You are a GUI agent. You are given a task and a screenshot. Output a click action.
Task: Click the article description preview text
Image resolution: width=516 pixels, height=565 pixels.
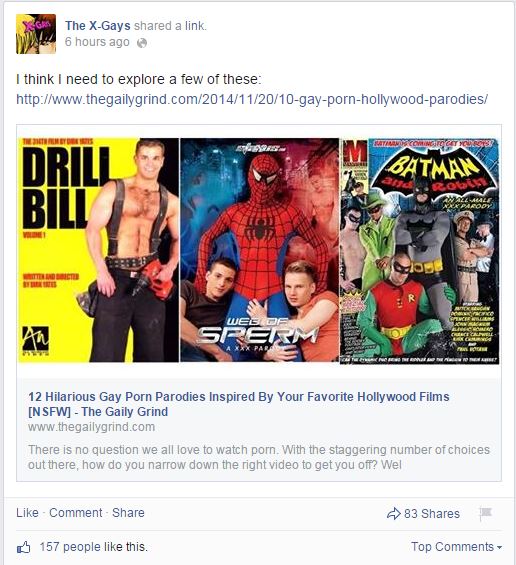click(259, 457)
